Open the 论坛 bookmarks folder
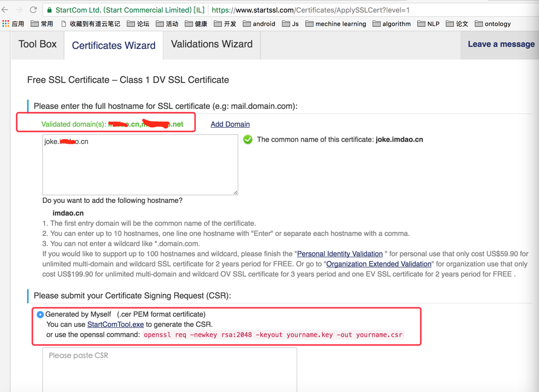Viewport: 539px width, 392px height. point(138,24)
